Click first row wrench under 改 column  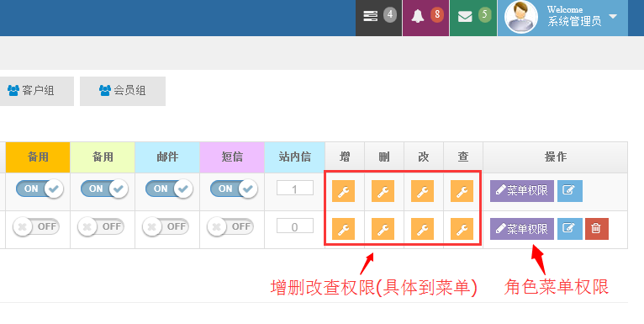click(422, 191)
